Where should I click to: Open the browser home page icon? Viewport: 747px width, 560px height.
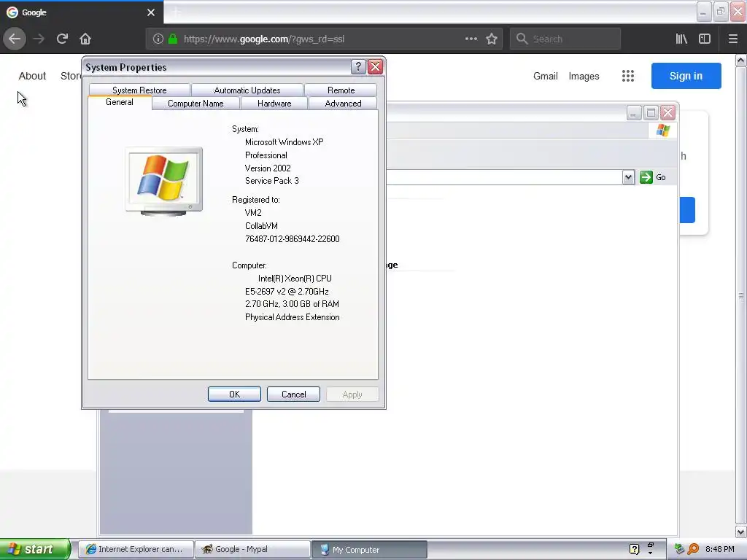(85, 39)
